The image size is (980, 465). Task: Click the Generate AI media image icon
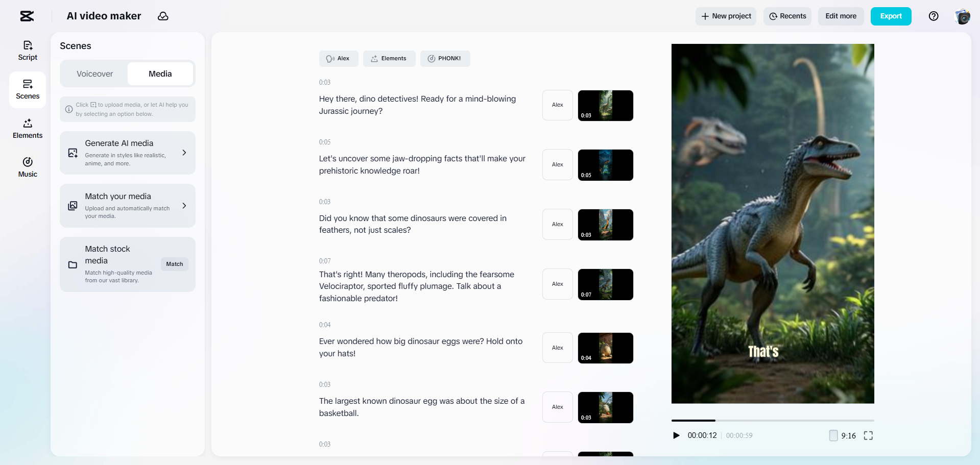pyautogui.click(x=73, y=153)
